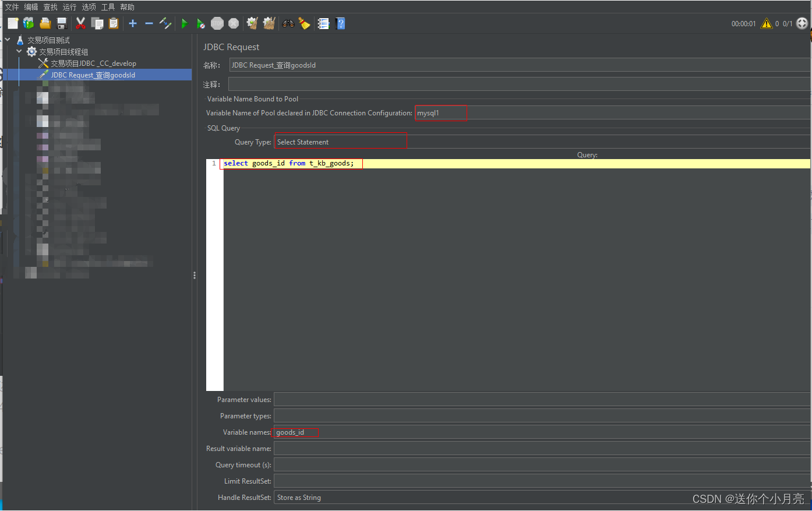
Task: Open the Templates icon in toolbar
Action: [x=29, y=23]
